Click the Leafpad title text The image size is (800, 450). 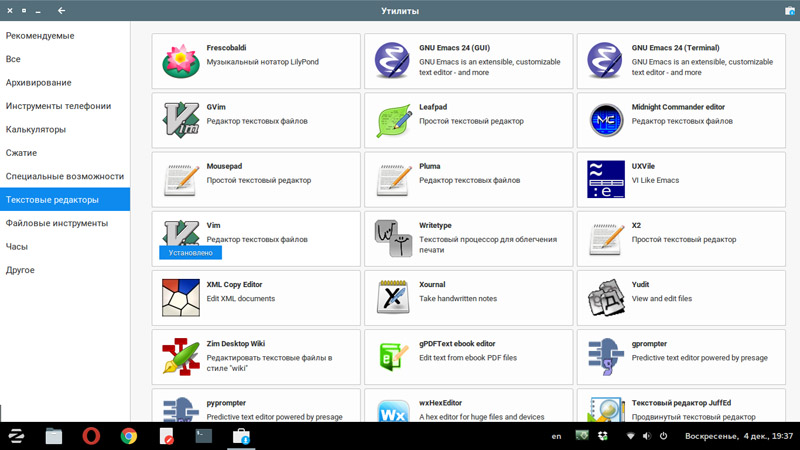[433, 107]
